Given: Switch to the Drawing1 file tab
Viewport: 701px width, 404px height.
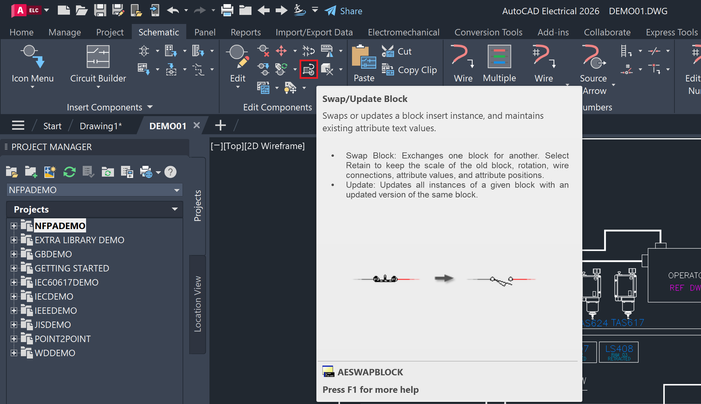Looking at the screenshot, I should [100, 126].
